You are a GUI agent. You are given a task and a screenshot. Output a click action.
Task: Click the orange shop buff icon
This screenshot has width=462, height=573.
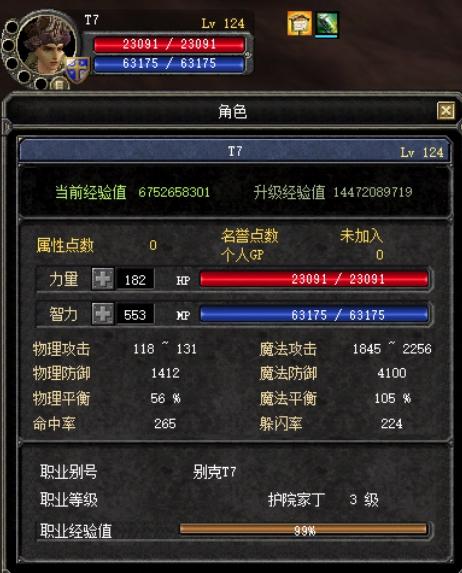299,24
